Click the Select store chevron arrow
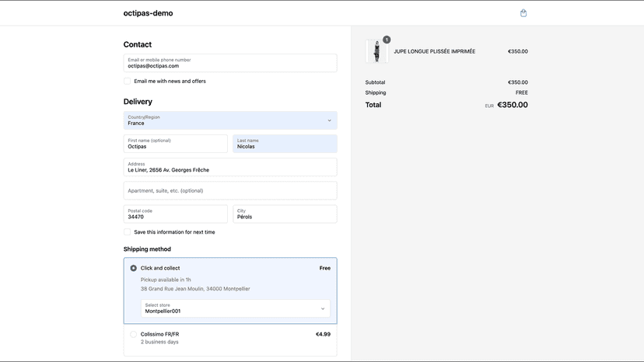The width and height of the screenshot is (644, 362). click(323, 308)
